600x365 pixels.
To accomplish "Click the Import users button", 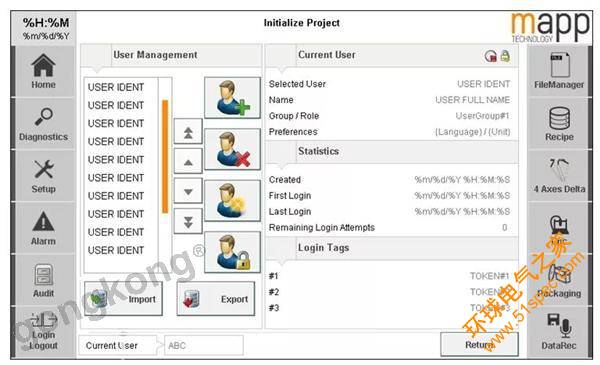I will point(123,299).
